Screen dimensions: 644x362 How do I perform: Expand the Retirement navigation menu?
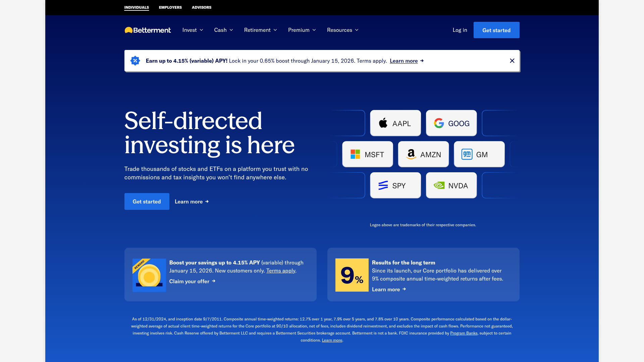[260, 30]
